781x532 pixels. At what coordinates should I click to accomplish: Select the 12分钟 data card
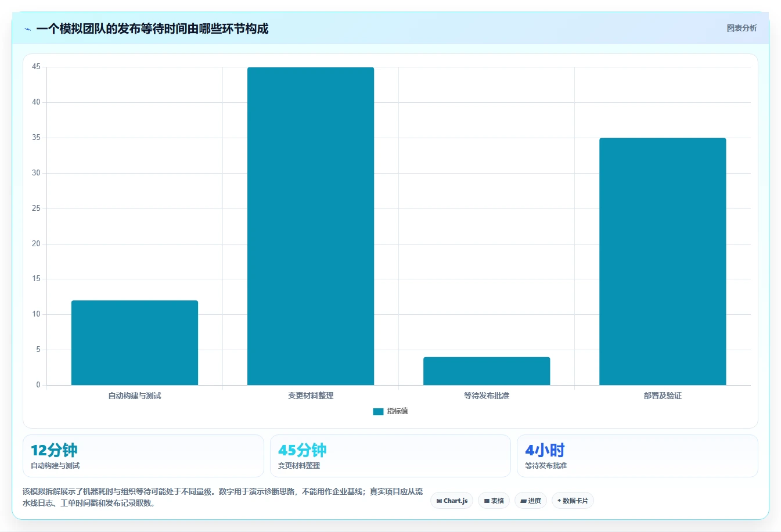click(x=143, y=456)
